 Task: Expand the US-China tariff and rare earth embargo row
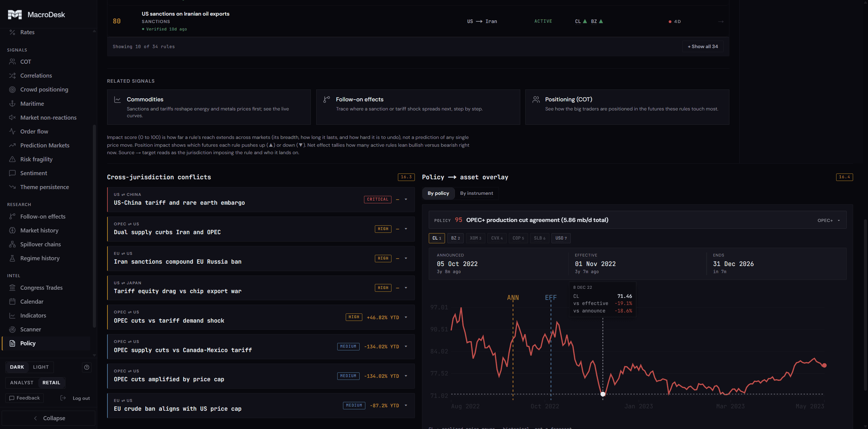pos(406,200)
